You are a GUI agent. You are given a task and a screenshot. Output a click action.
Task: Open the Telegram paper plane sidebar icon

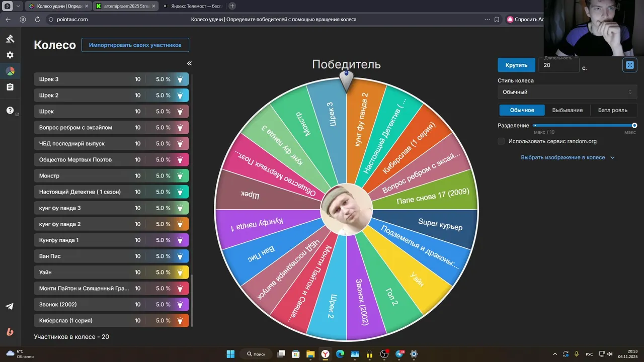point(10,306)
